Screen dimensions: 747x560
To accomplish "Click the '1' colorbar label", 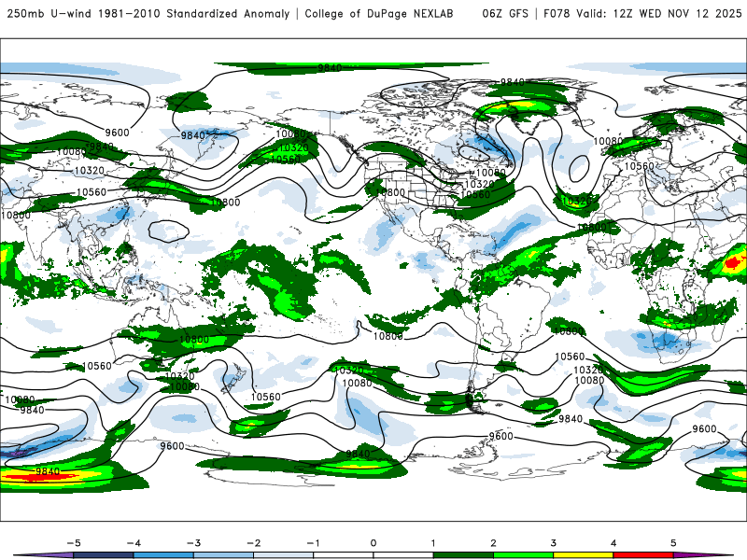I will point(433,543).
